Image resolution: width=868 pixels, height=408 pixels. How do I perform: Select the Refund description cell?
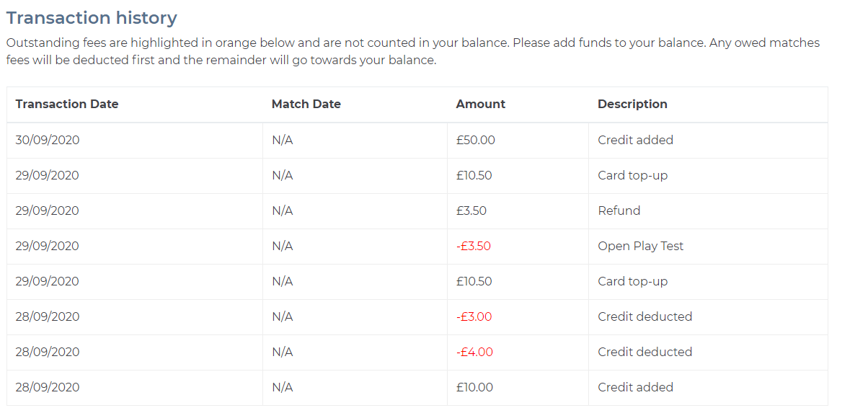pyautogui.click(x=619, y=210)
